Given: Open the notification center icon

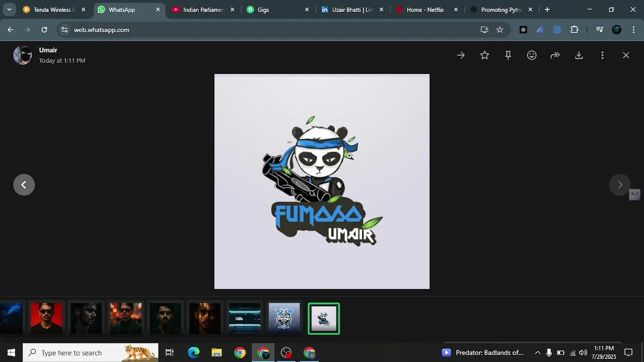Looking at the screenshot, I should (x=628, y=352).
